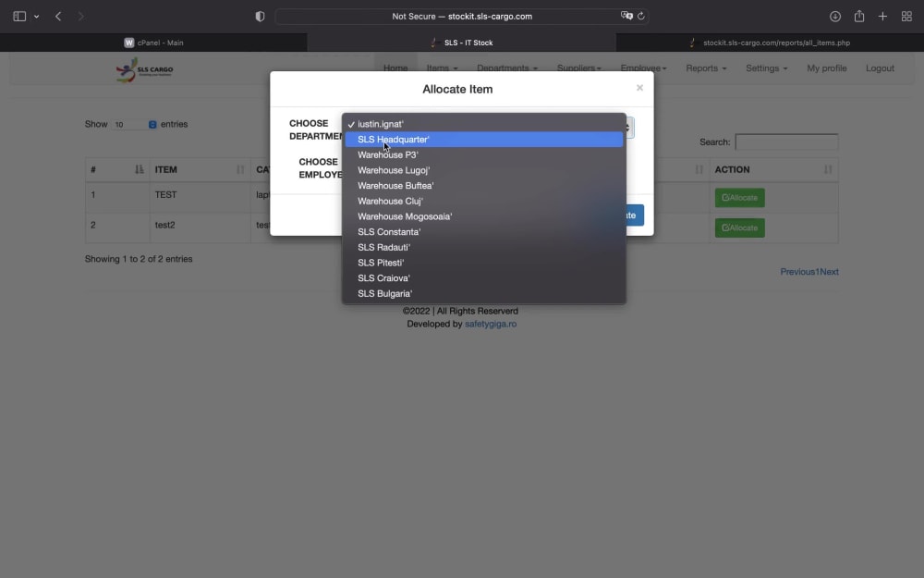
Task: Click Allocate button for TEST row
Action: (739, 198)
